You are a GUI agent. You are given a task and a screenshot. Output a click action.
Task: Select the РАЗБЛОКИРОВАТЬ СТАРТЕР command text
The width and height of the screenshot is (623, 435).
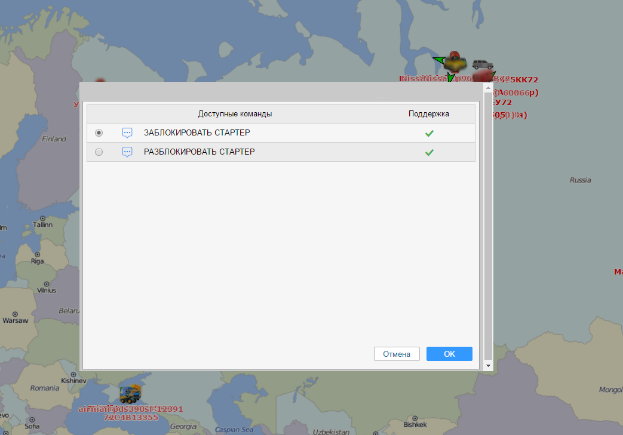pos(200,152)
